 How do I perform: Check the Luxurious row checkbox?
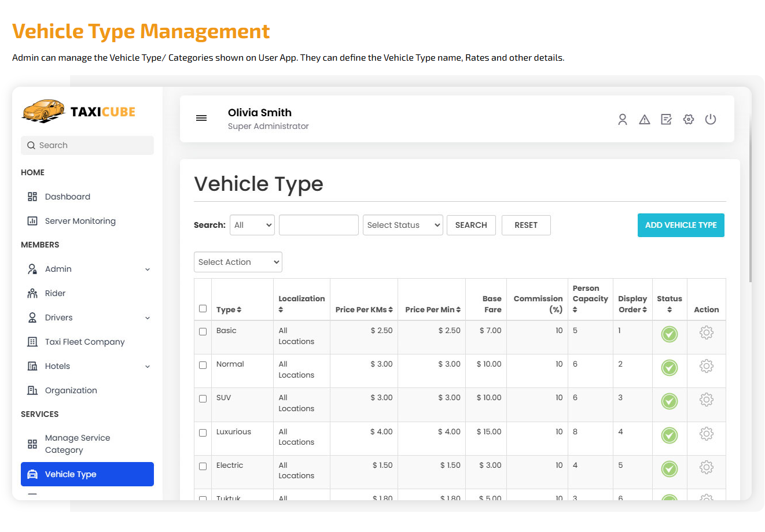coord(203,433)
